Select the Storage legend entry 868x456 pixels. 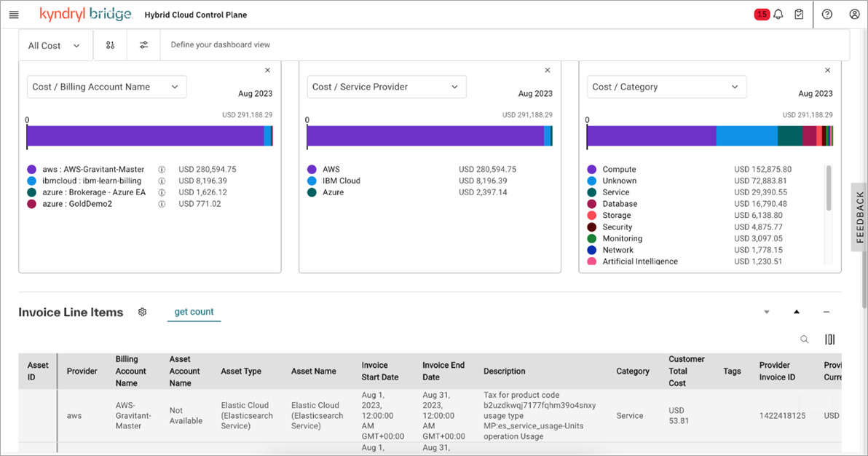point(617,216)
